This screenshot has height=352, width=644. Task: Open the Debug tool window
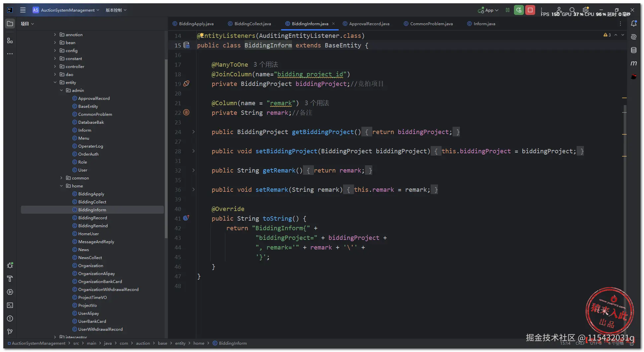pos(10,265)
